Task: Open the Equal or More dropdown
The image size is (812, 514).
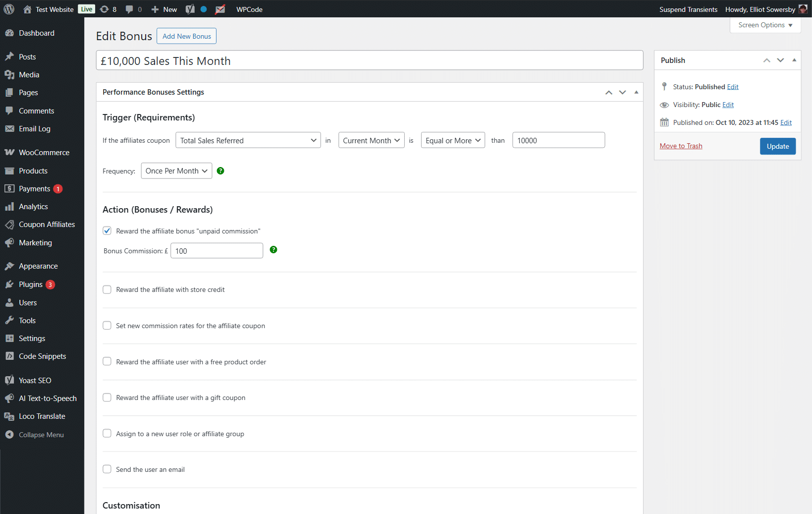Action: tap(453, 140)
